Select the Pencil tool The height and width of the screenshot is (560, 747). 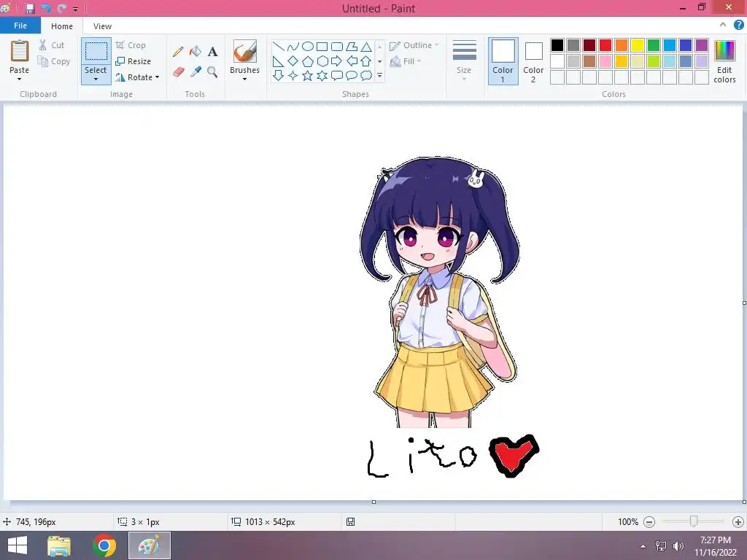(x=178, y=52)
